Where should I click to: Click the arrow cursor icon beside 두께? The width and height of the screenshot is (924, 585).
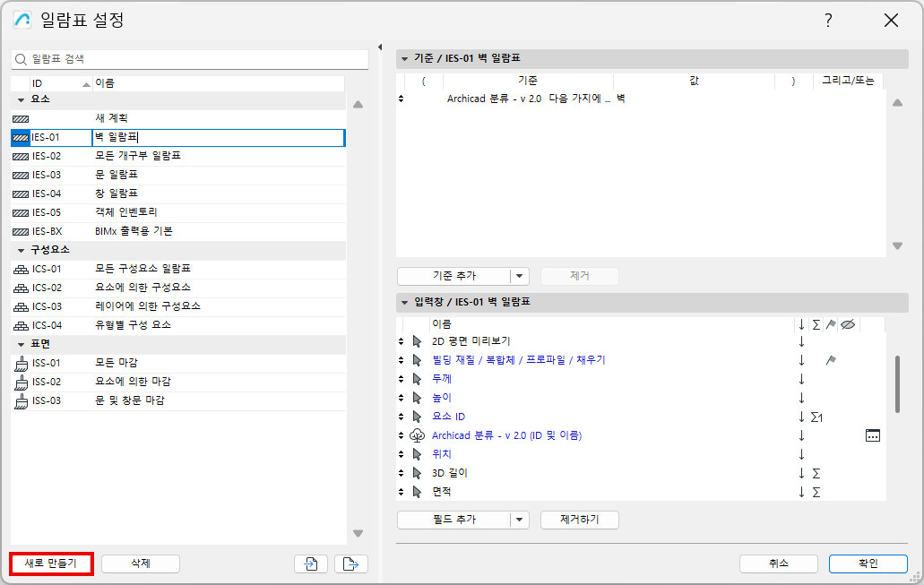(418, 379)
